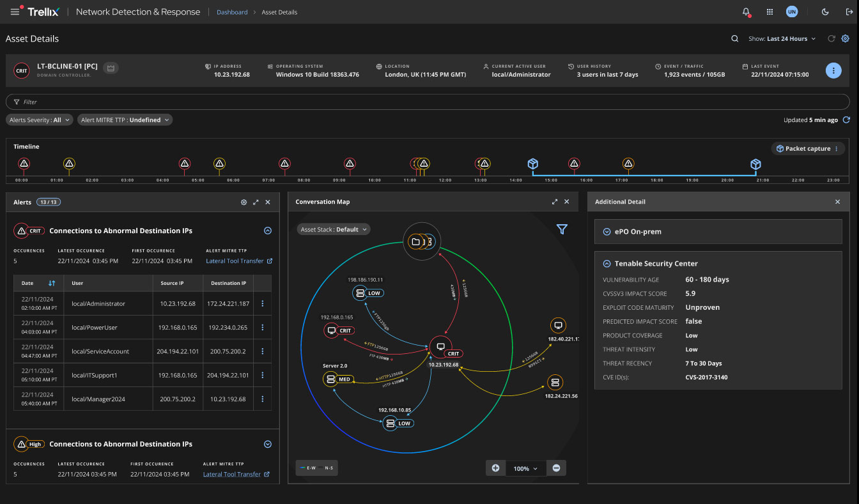Open the notifications bell

(x=746, y=12)
